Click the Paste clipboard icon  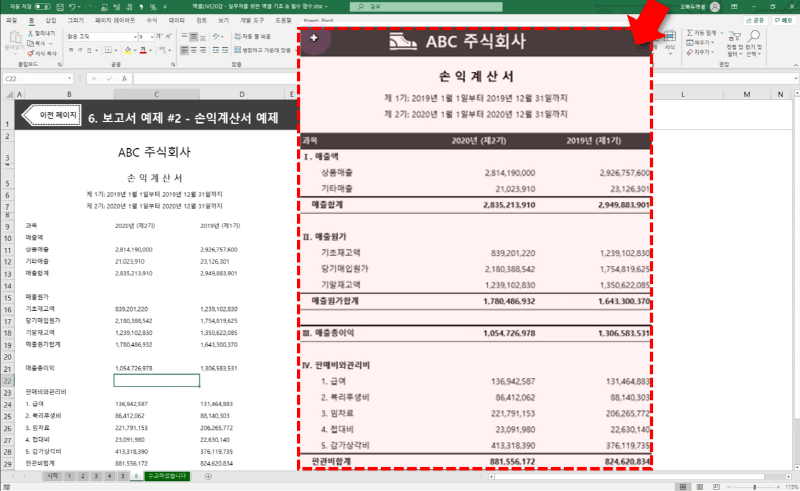pos(15,38)
